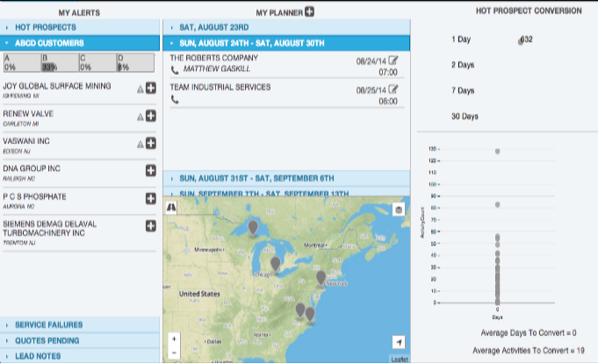Click plus icon for Renew Valve
This screenshot has width=598, height=364.
(x=151, y=116)
